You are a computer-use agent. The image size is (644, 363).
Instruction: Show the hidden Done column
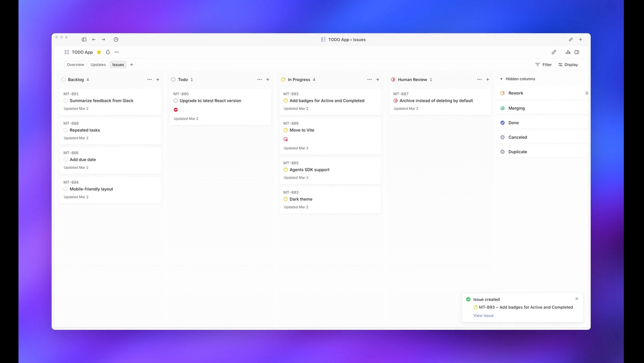[544, 123]
